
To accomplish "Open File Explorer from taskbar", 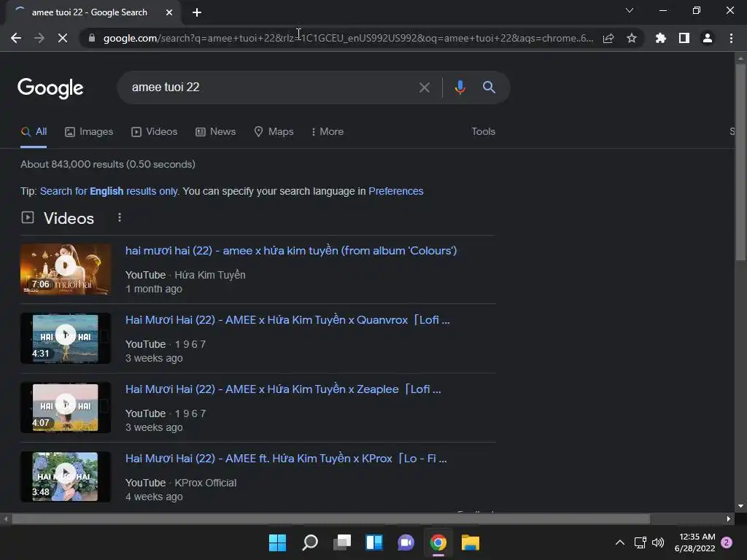I will [471, 542].
